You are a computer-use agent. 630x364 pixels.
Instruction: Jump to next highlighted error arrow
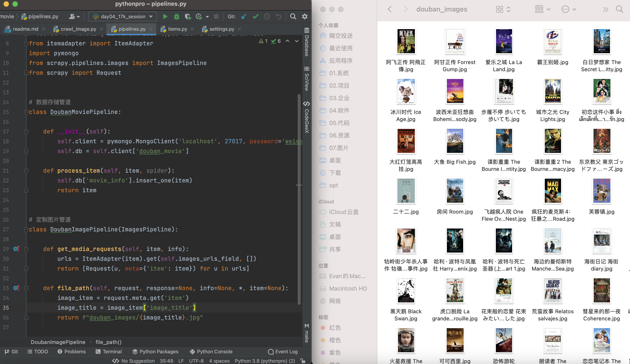(x=297, y=41)
